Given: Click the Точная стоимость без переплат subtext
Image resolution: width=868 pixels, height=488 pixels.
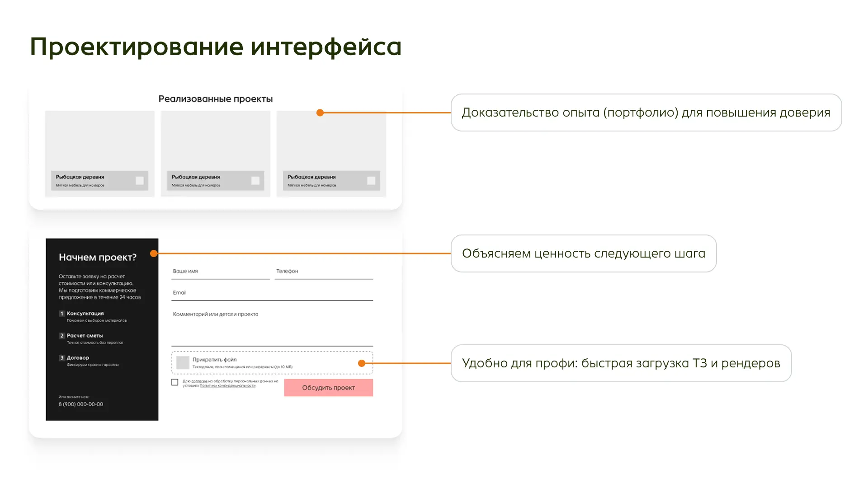Looking at the screenshot, I should (95, 343).
